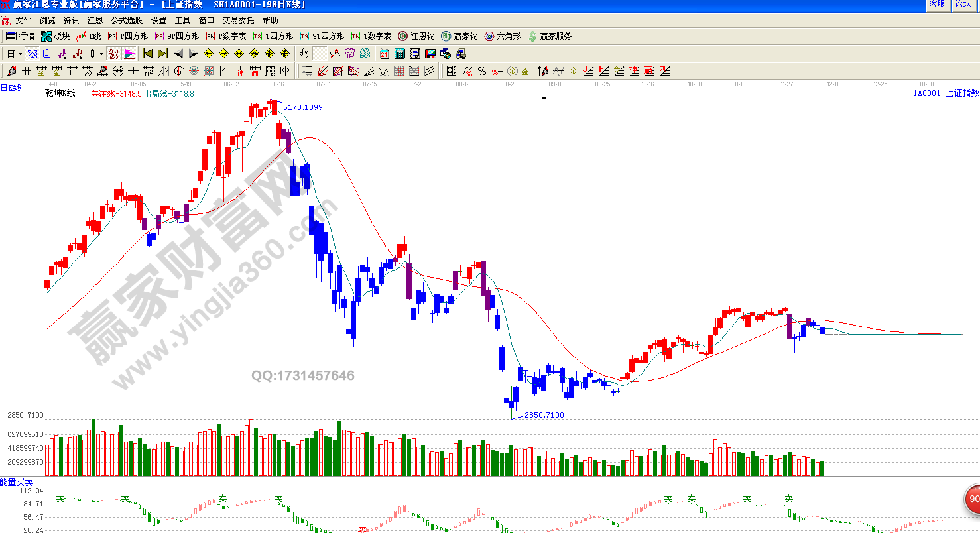Open the 江恩轮 (Gann wheel) tool
Image resolution: width=980 pixels, height=533 pixels.
click(416, 36)
